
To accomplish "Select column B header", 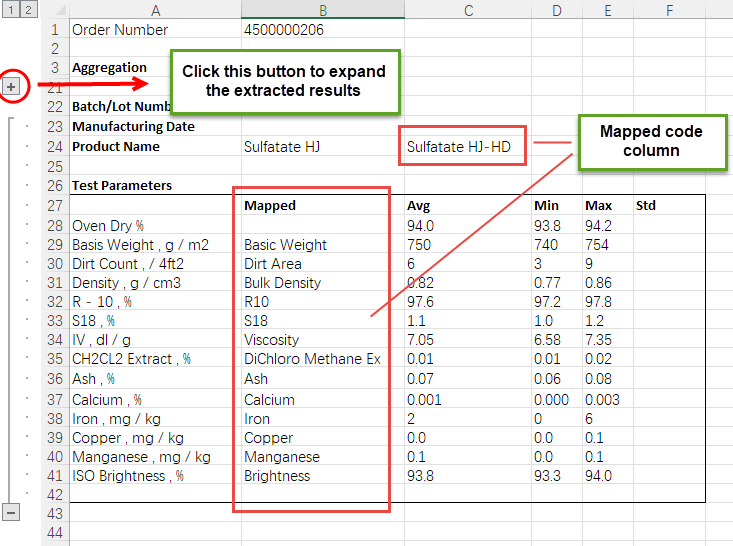I will pos(322,10).
